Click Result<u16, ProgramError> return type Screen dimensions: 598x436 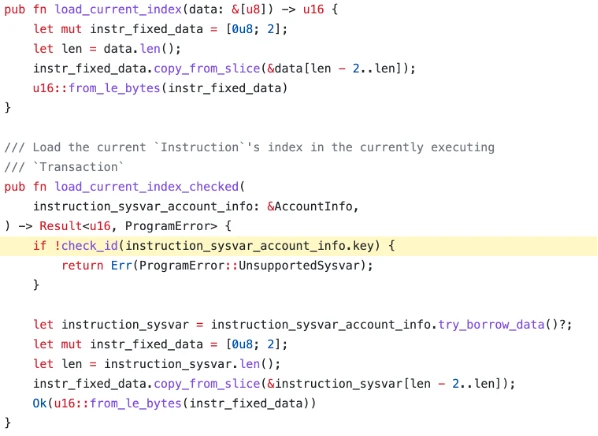[128, 226]
